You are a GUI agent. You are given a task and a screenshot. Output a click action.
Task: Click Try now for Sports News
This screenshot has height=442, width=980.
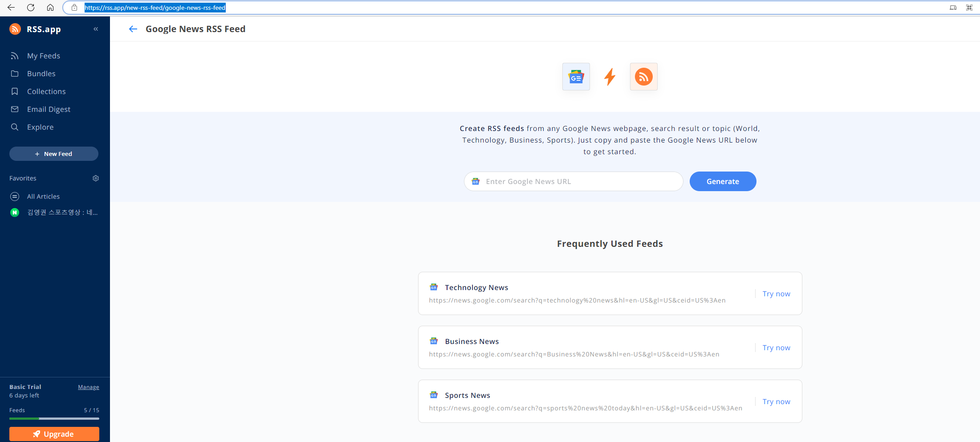point(776,401)
